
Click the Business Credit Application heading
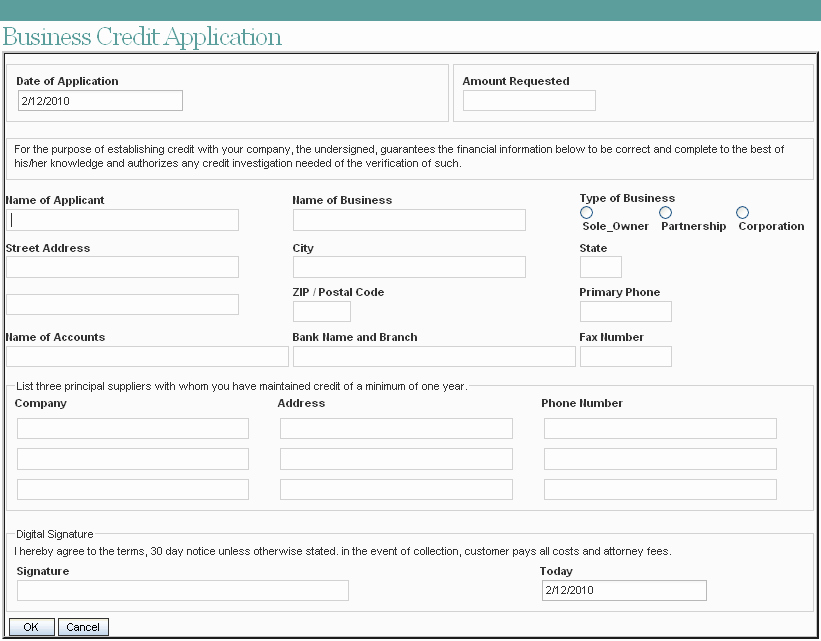(x=142, y=37)
